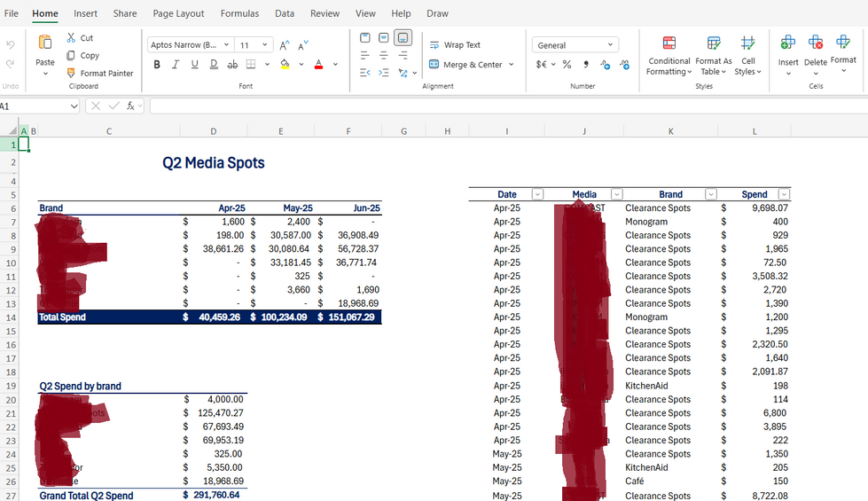The height and width of the screenshot is (501, 868).
Task: Expand the Merge & Center options arrow
Action: (511, 64)
